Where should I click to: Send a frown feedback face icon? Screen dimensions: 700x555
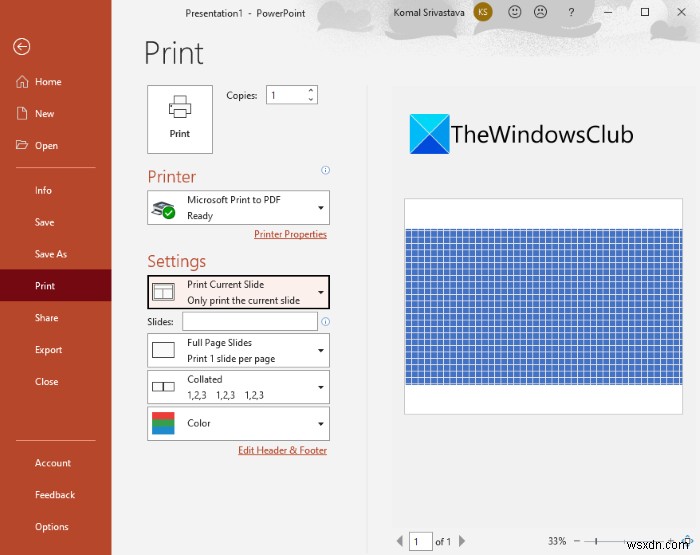click(540, 12)
